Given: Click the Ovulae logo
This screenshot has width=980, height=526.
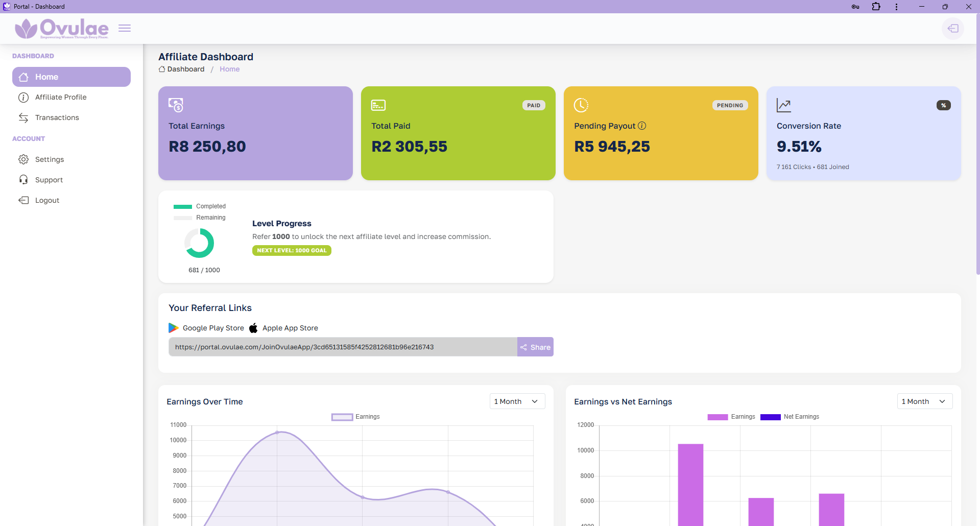Looking at the screenshot, I should (62, 29).
